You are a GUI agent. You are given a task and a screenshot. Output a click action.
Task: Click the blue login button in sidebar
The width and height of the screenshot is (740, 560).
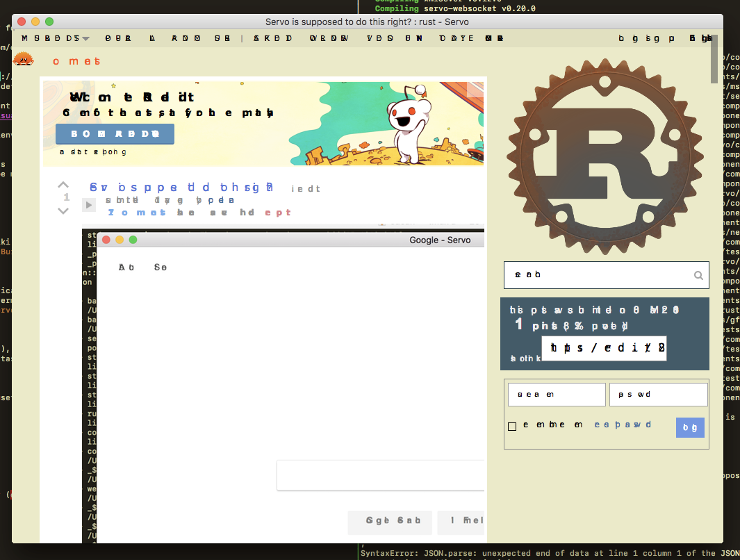pyautogui.click(x=690, y=427)
